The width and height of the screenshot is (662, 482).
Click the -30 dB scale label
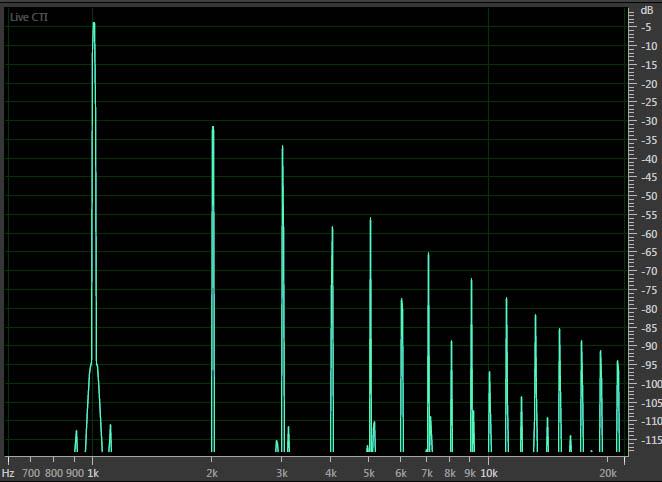648,122
